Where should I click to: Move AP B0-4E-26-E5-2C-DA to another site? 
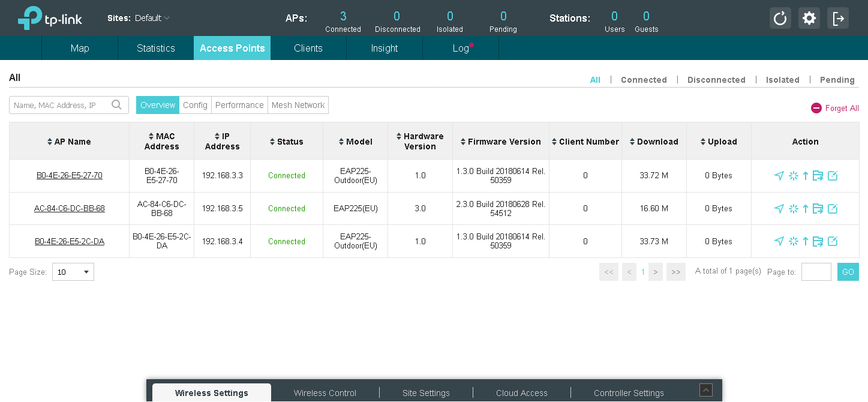click(818, 241)
